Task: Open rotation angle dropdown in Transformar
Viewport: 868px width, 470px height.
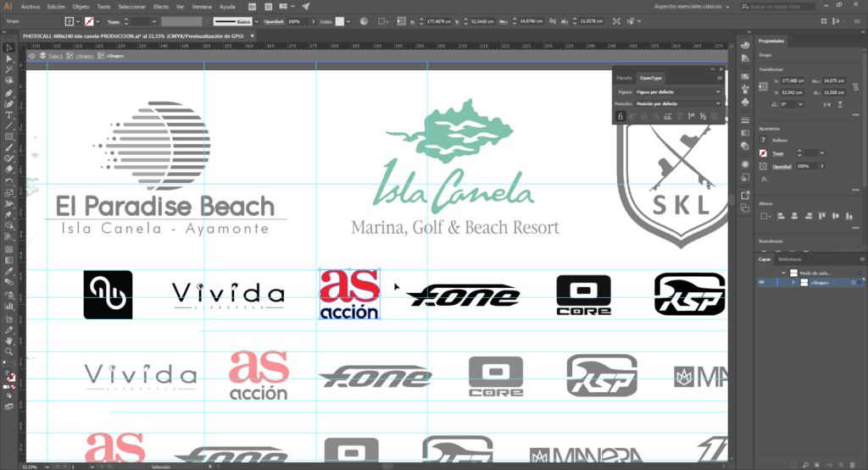Action: click(800, 104)
